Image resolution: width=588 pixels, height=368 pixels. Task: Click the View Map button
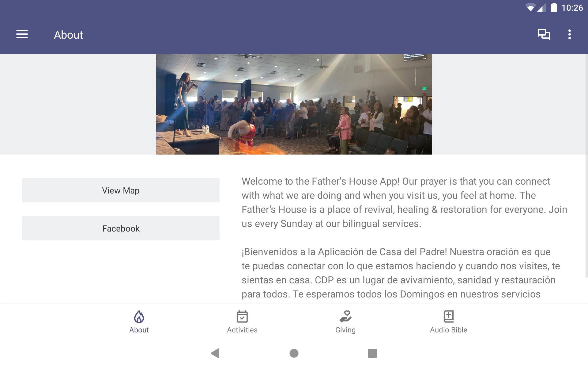(121, 190)
